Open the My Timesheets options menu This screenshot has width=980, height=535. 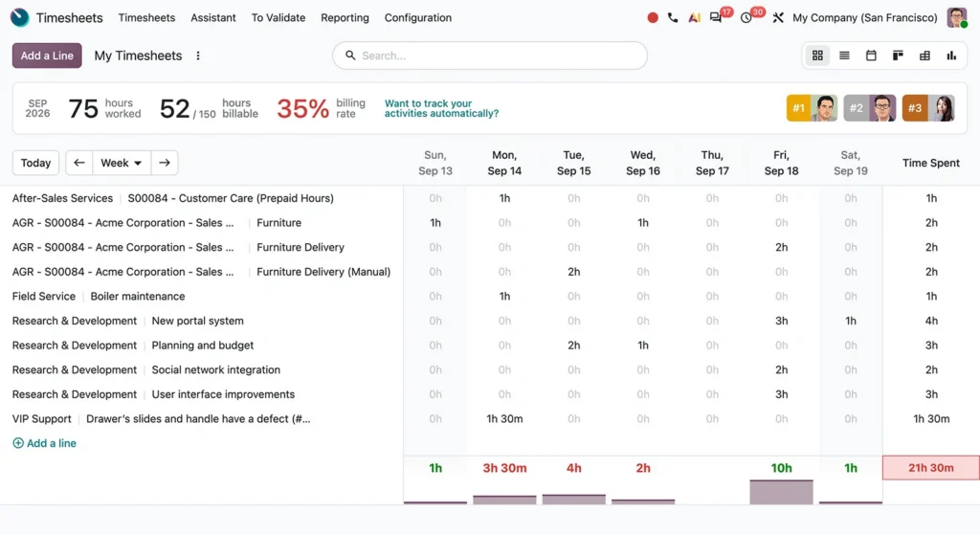198,56
